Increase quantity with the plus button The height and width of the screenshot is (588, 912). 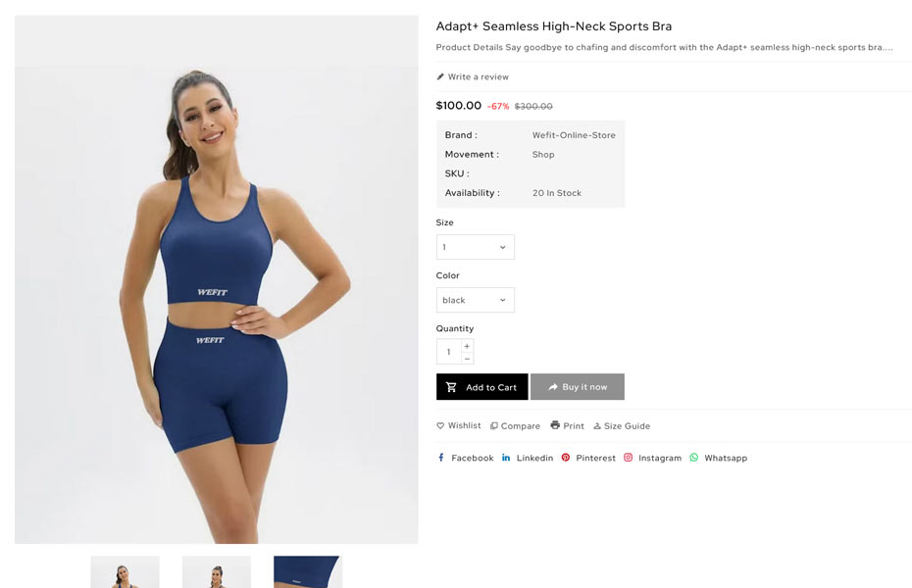(x=467, y=346)
